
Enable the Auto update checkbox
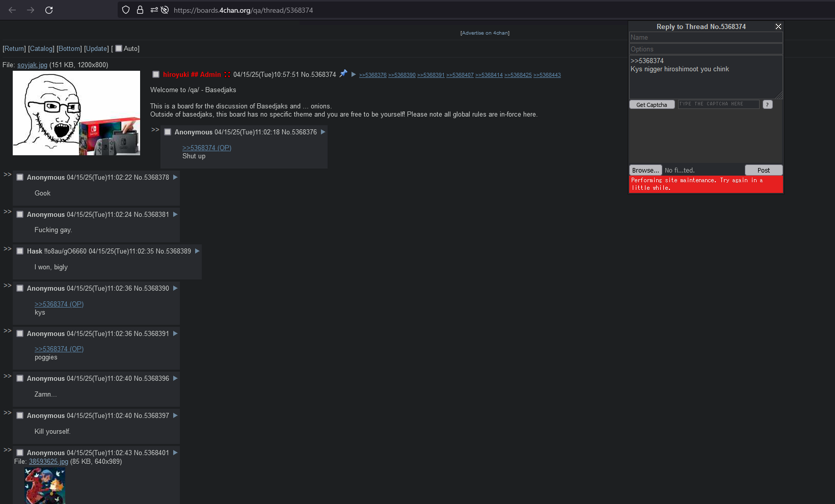(x=119, y=48)
